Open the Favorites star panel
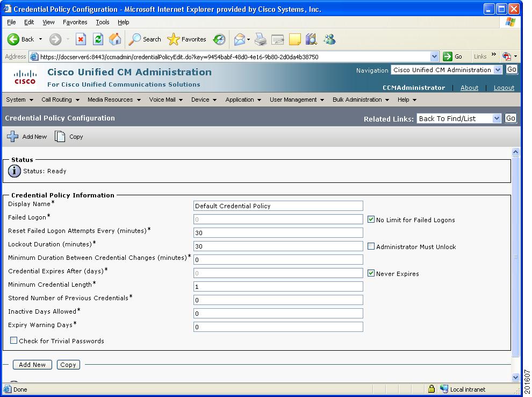532x397 pixels. click(186, 39)
